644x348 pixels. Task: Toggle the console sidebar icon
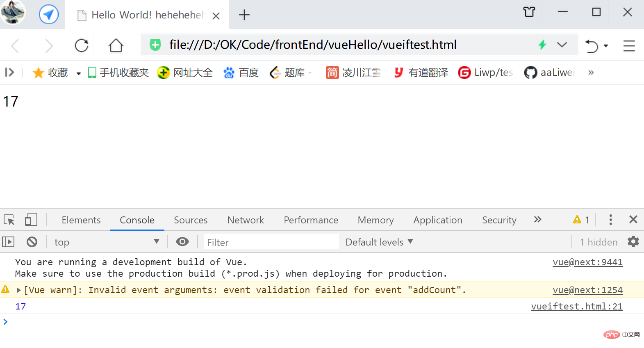tap(9, 242)
